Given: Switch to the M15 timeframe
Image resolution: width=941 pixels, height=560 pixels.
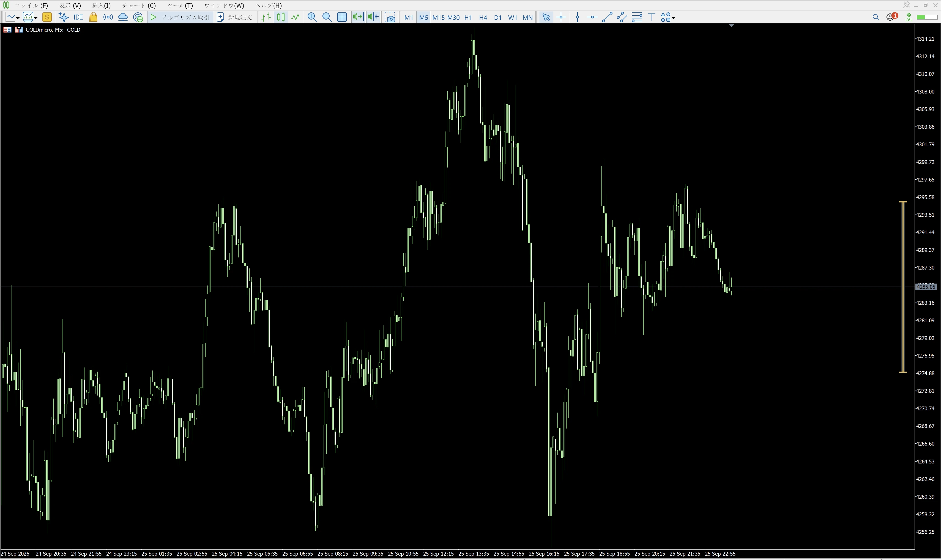Looking at the screenshot, I should [438, 17].
